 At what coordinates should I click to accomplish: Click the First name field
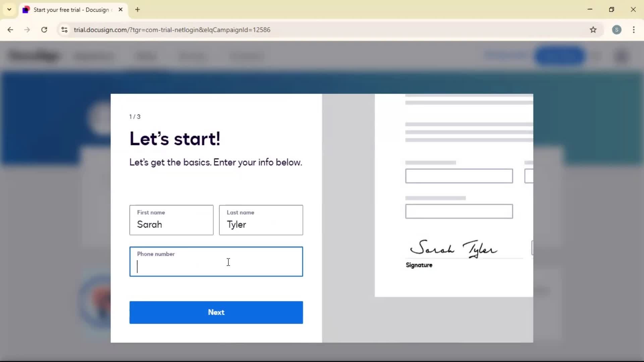(171, 220)
